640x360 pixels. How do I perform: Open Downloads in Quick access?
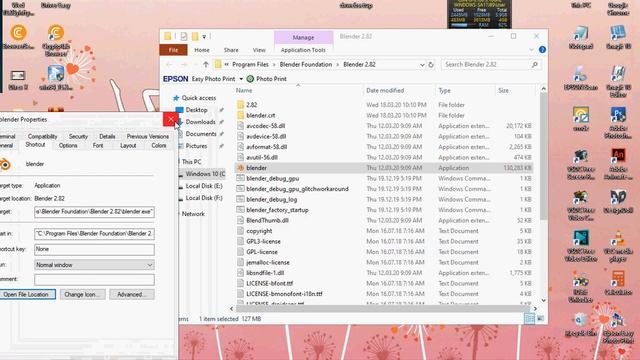[200, 122]
